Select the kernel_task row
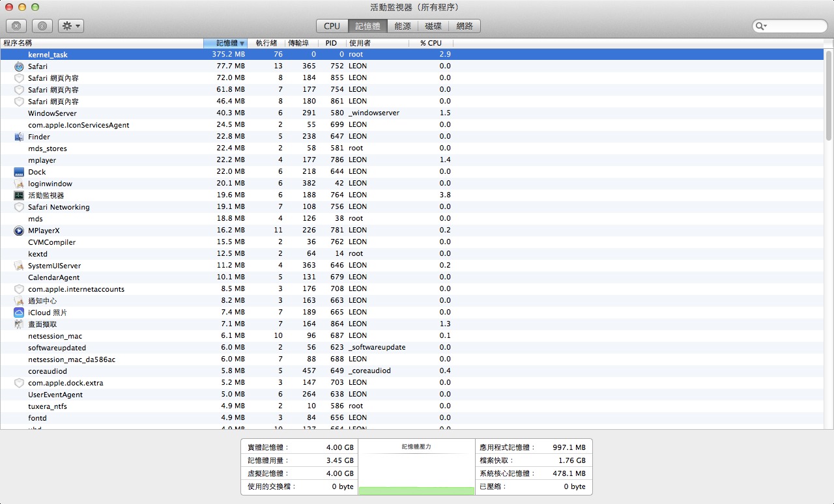This screenshot has width=834, height=504. pyautogui.click(x=412, y=55)
